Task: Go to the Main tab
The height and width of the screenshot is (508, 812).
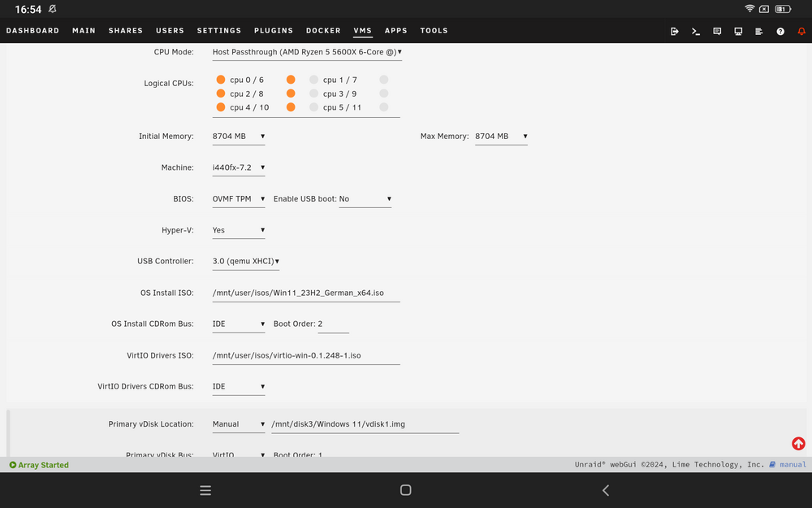Action: (x=84, y=31)
